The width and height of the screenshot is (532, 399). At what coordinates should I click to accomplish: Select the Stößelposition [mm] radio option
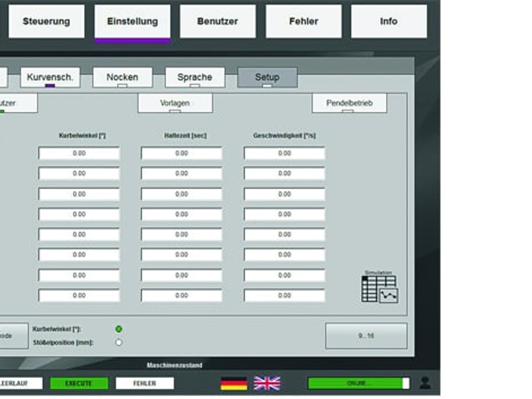click(x=119, y=342)
